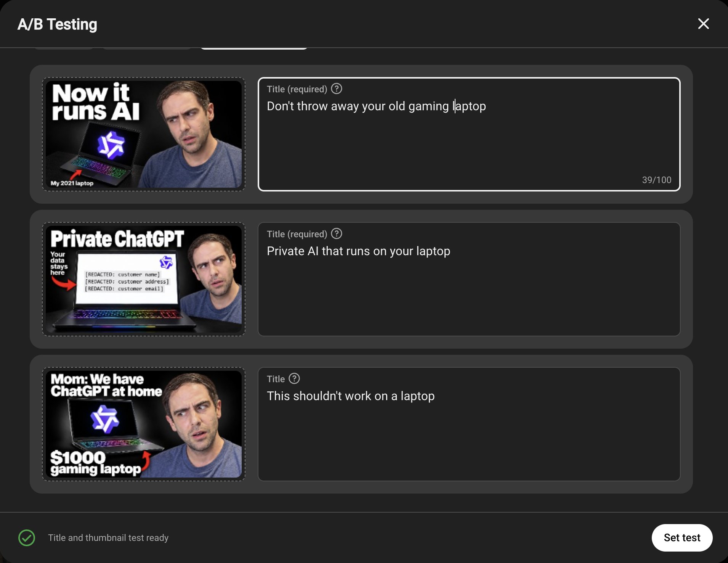The height and width of the screenshot is (563, 728).
Task: Edit the "This shouldn't work on a laptop" title
Action: point(469,424)
